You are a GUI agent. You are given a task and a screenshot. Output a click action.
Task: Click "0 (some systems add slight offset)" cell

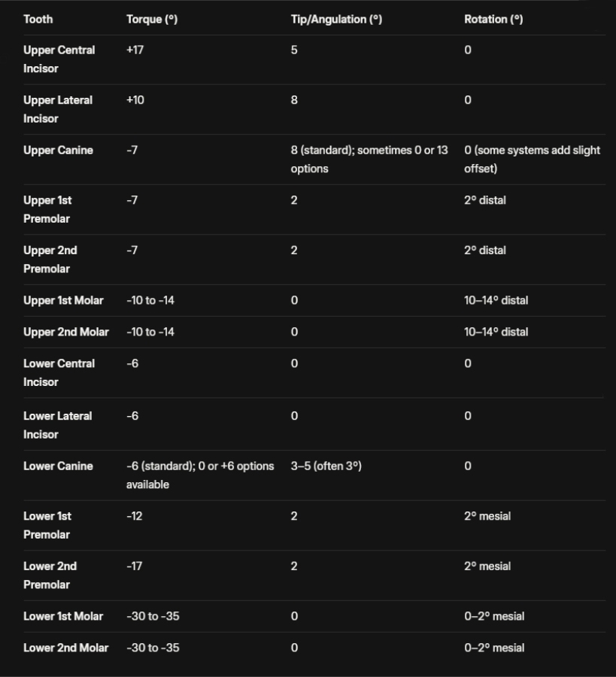coord(532,159)
